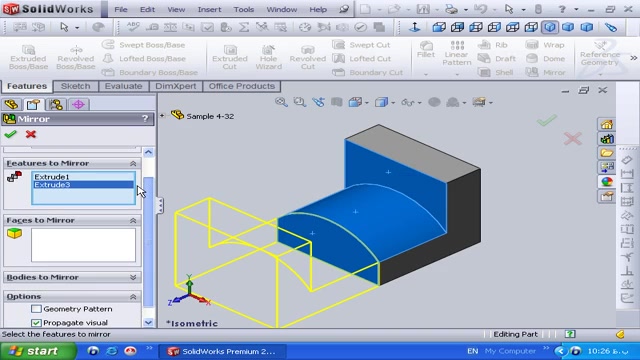
Task: Expand the Bodies to Mirror section
Action: click(x=133, y=277)
